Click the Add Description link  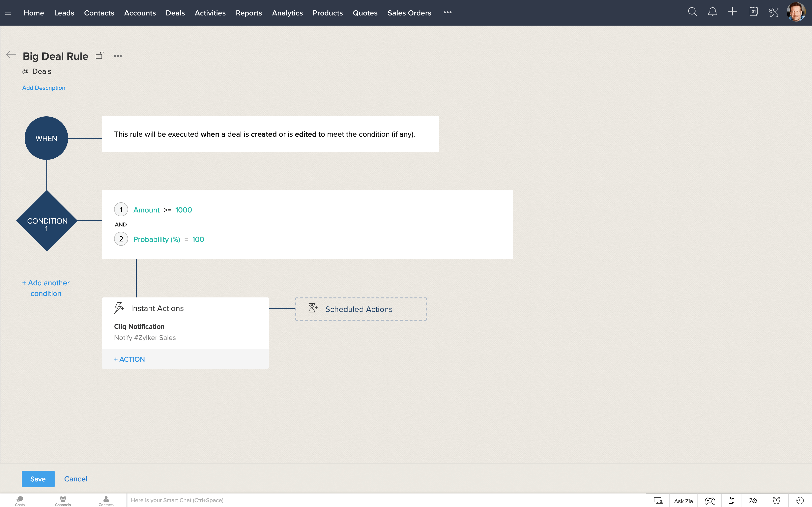(x=43, y=88)
